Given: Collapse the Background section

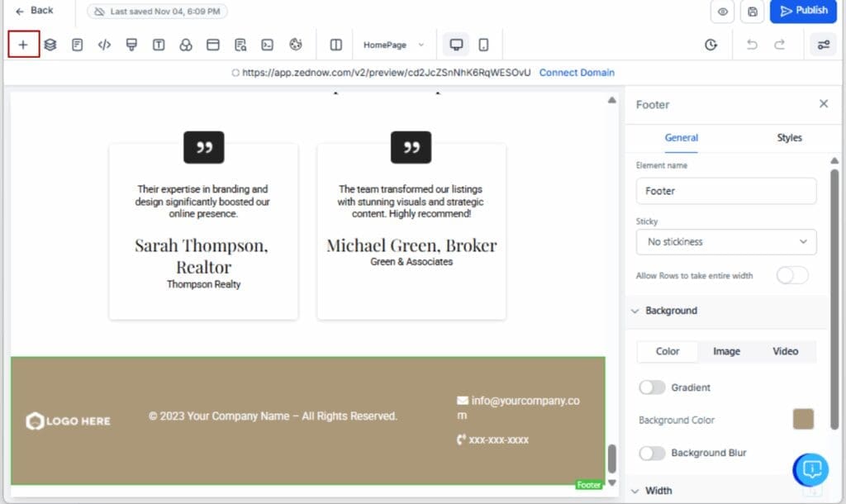Looking at the screenshot, I should click(634, 311).
